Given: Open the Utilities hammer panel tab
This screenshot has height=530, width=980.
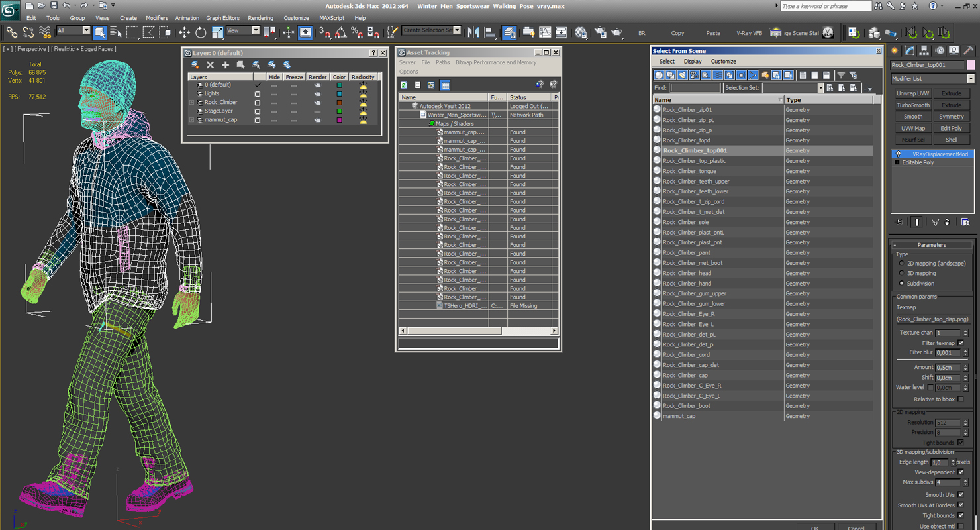Looking at the screenshot, I should point(968,50).
